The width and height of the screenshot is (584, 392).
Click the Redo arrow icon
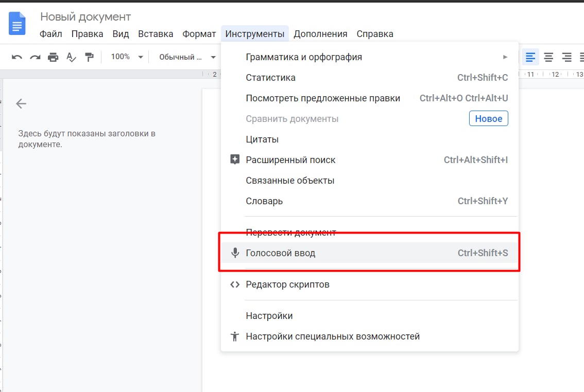(35, 57)
